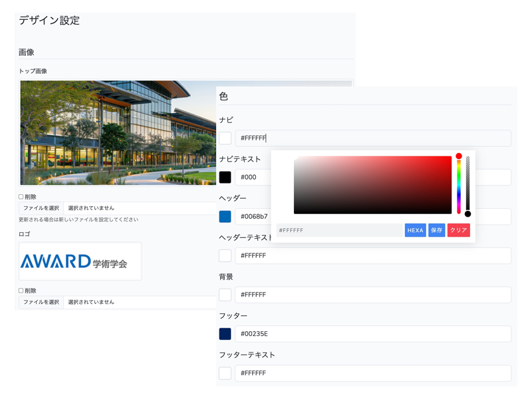Click the ヘッダーテキスト color swatch

tap(225, 255)
